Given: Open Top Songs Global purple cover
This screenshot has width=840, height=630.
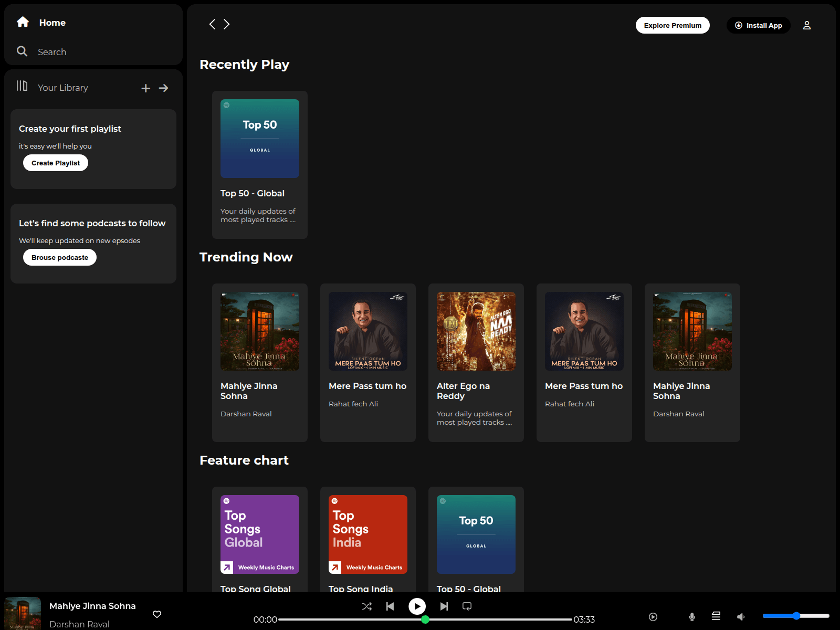Looking at the screenshot, I should (x=260, y=534).
